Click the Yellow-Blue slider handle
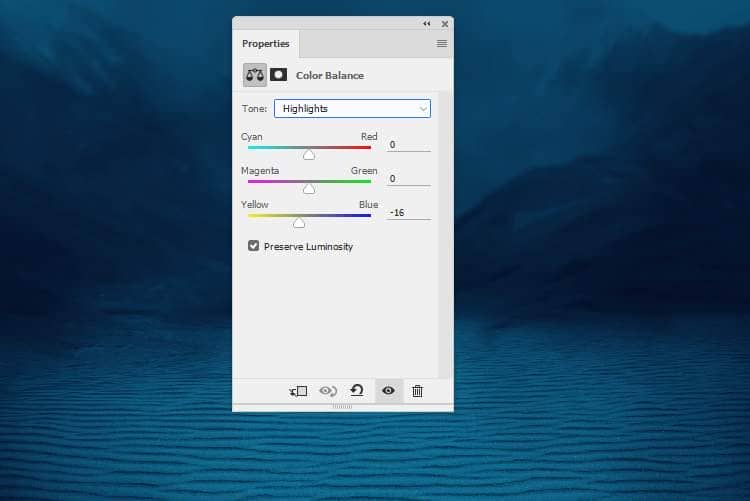This screenshot has width=750, height=501. click(x=299, y=222)
